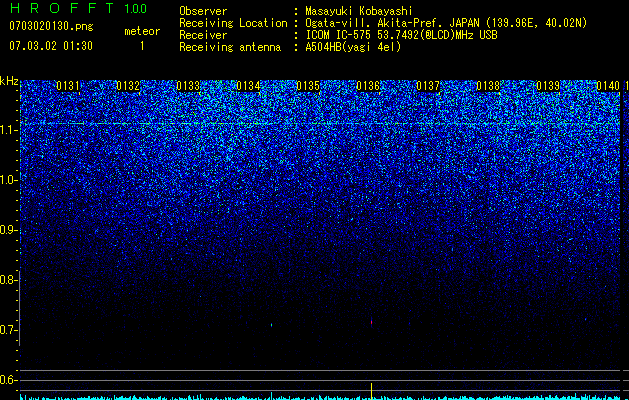Click the 0135 time marker
Screen dimensions: 629x400
308,86
